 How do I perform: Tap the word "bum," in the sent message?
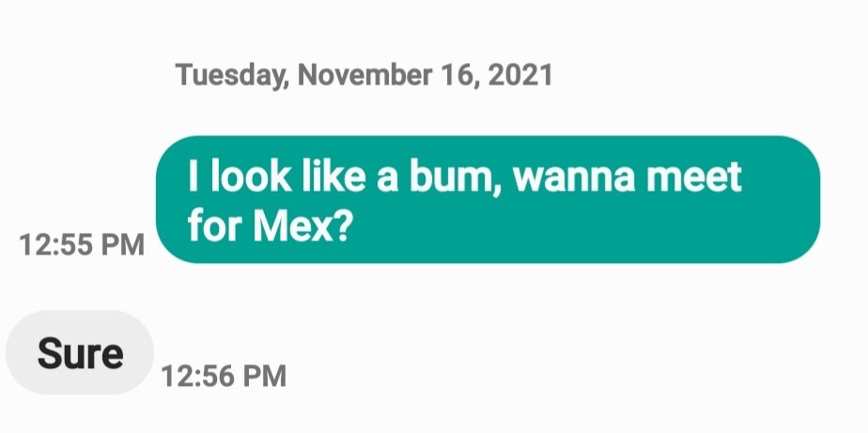coord(457,177)
